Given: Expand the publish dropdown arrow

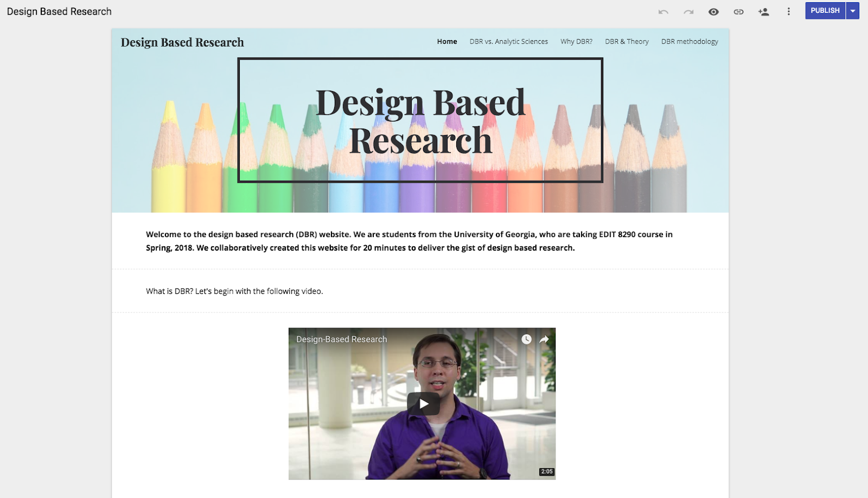Looking at the screenshot, I should [853, 11].
